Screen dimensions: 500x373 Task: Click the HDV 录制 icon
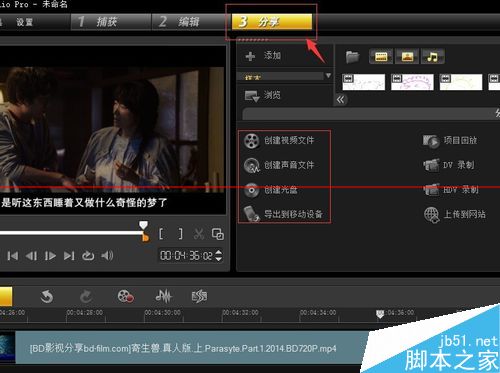coord(431,190)
